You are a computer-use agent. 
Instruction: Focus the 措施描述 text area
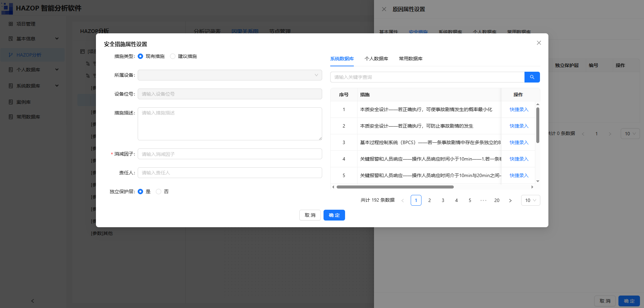(230, 124)
